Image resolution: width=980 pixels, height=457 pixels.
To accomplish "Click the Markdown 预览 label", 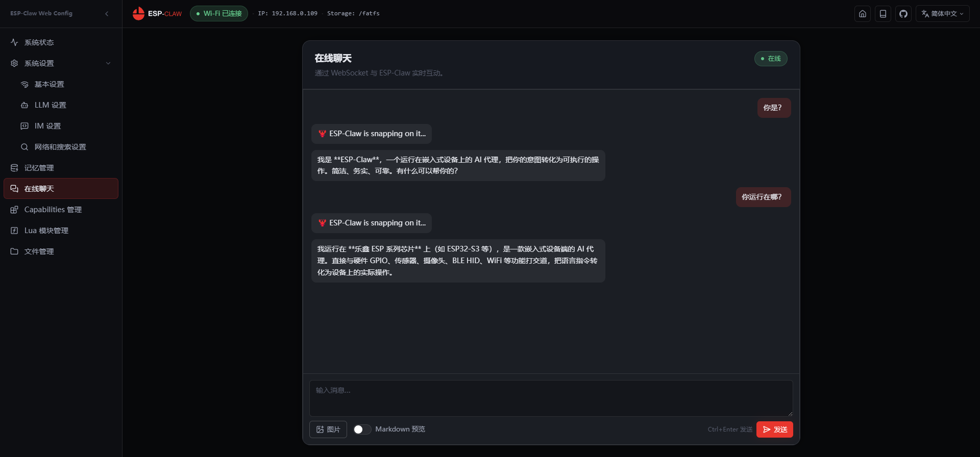I will (400, 429).
